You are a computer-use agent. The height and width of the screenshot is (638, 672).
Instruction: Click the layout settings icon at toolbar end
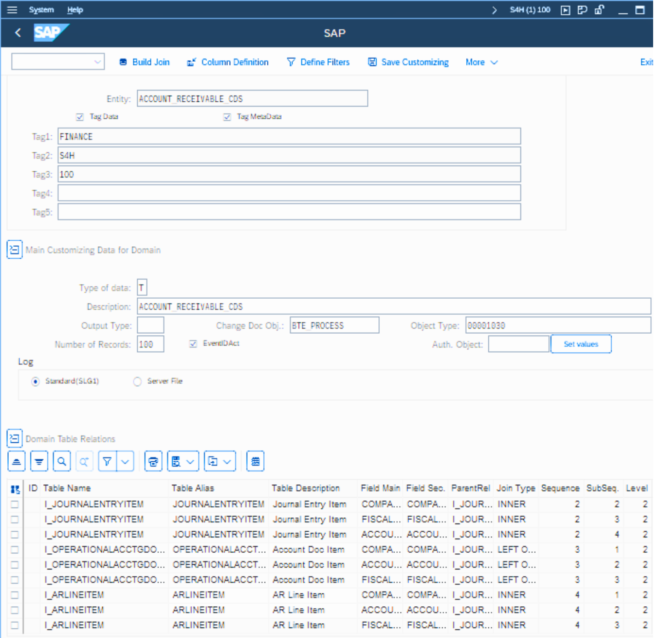255,461
